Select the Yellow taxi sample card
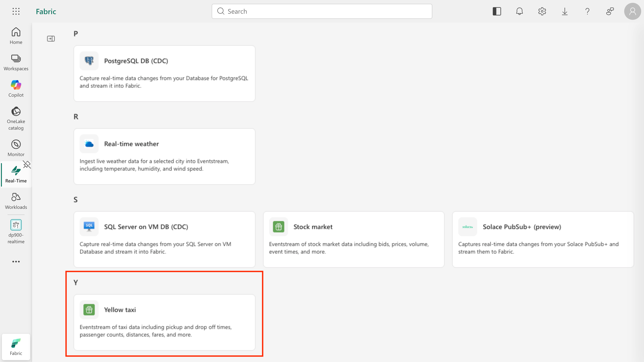This screenshot has height=362, width=644. (165, 322)
